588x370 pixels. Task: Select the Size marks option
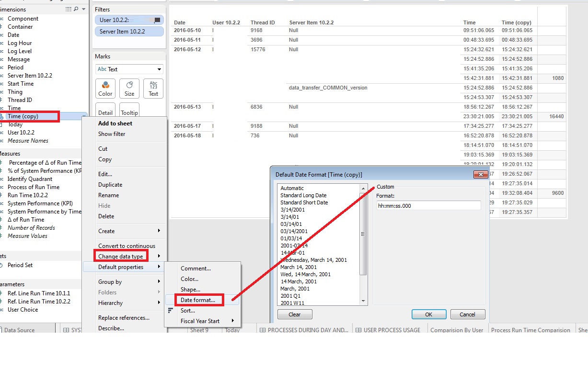129,88
